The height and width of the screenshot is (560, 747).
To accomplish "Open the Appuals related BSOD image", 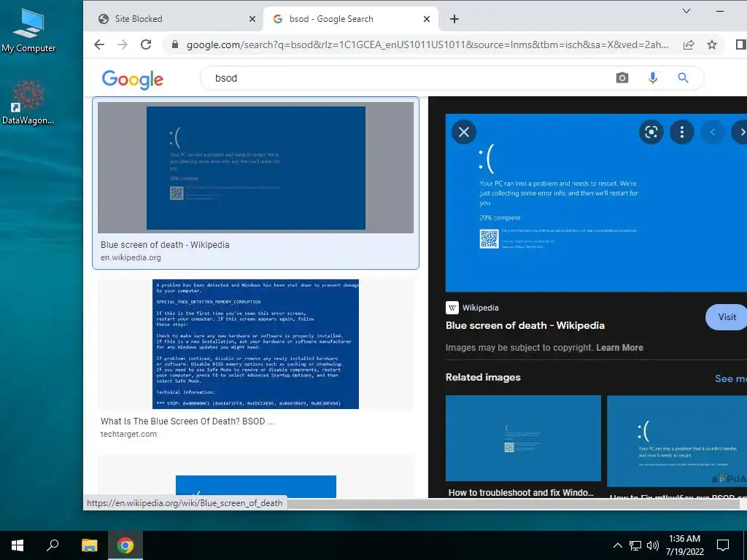I will [677, 441].
